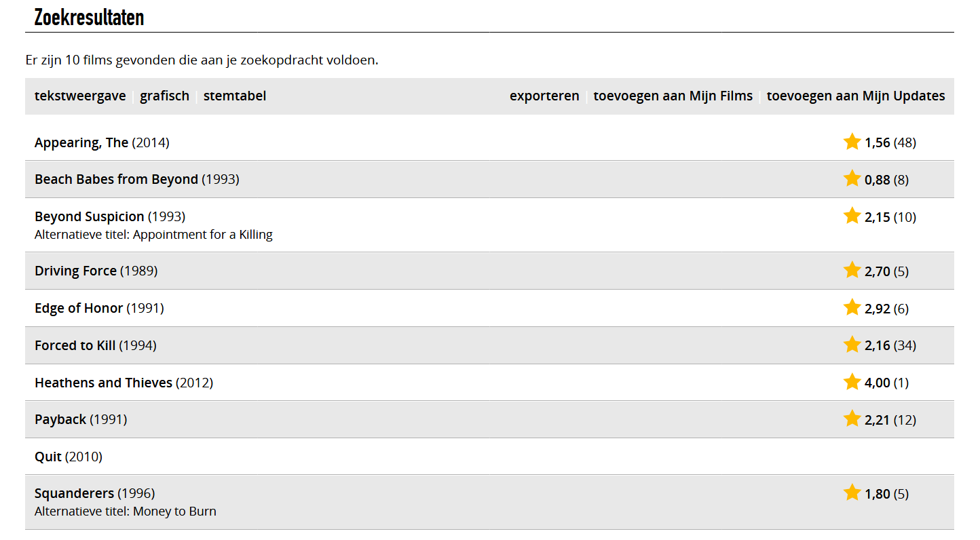The width and height of the screenshot is (980, 540).
Task: Switch to the grafisch view
Action: click(x=164, y=96)
